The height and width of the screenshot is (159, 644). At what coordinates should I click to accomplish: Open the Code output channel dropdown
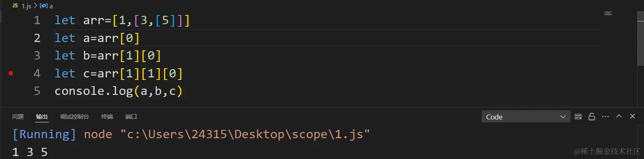click(525, 117)
